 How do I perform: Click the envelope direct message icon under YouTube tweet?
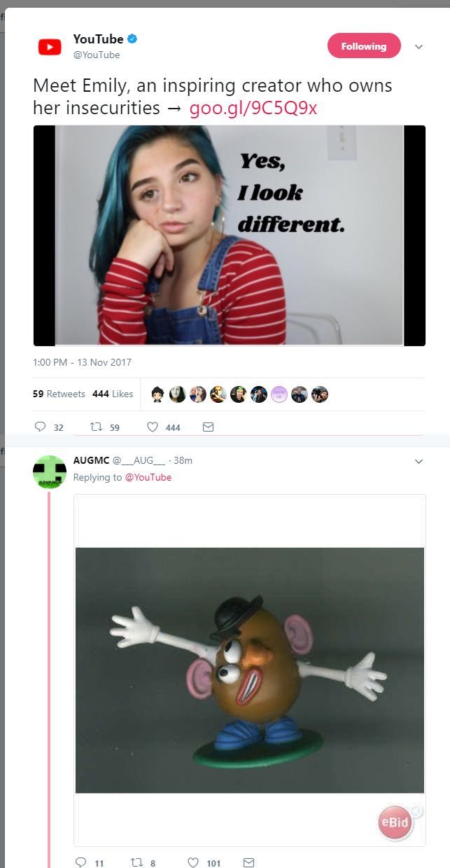[x=207, y=427]
